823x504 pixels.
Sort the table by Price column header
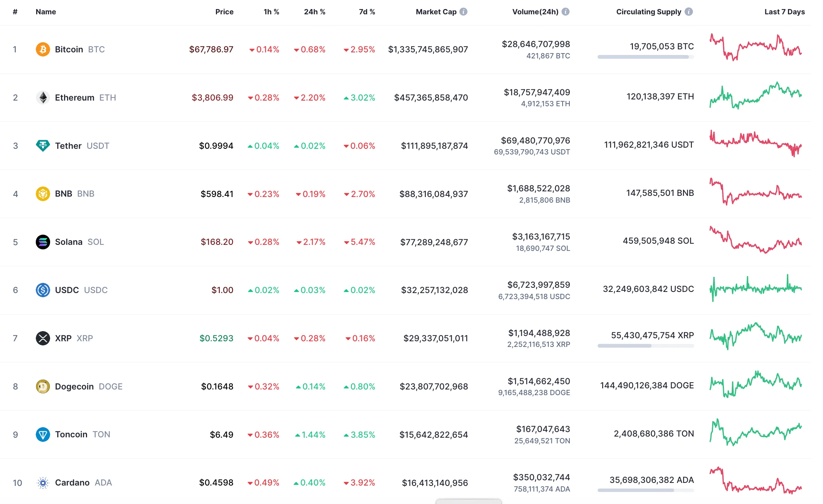click(x=224, y=12)
